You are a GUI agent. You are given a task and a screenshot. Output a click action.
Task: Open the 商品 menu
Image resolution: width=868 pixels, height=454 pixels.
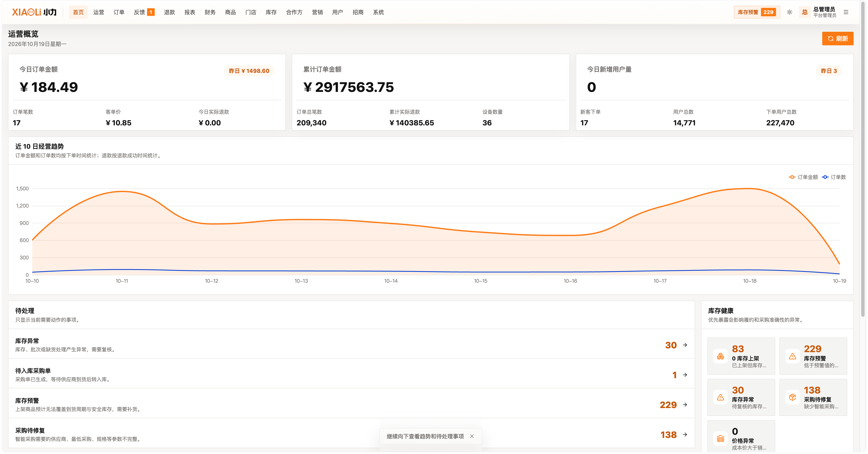pyautogui.click(x=230, y=12)
